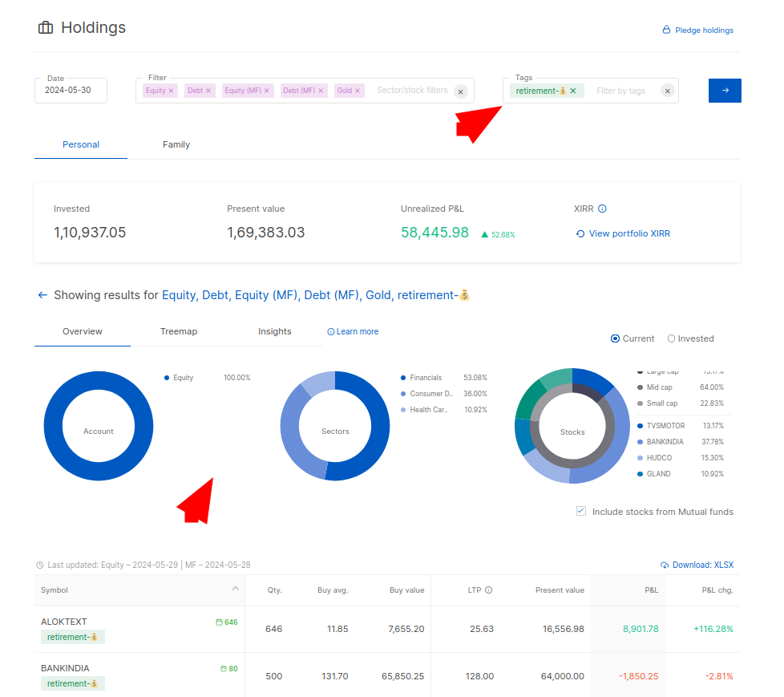The height and width of the screenshot is (697, 784).
Task: Open the Date picker showing 2024-05-30
Action: click(71, 91)
